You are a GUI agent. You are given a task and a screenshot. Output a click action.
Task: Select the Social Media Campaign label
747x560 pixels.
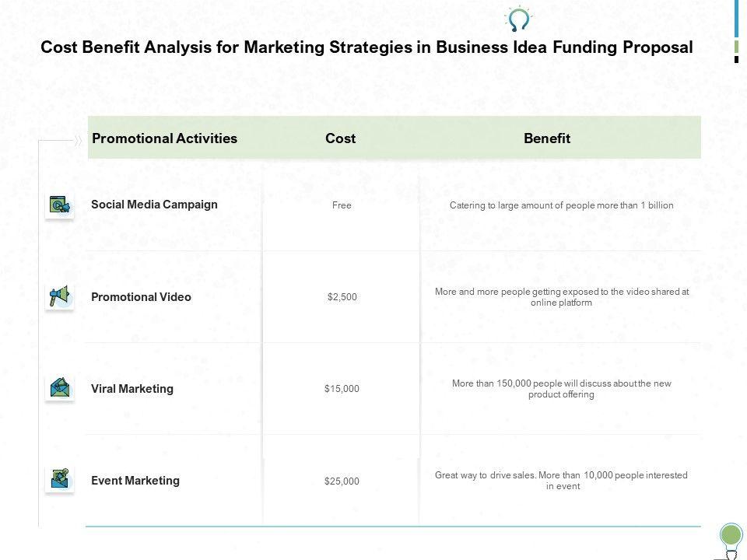pyautogui.click(x=154, y=205)
